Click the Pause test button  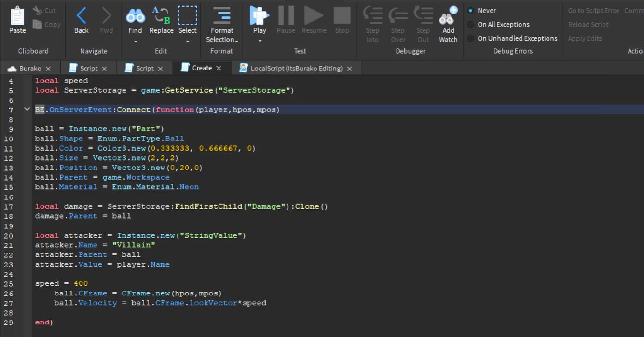point(286,15)
